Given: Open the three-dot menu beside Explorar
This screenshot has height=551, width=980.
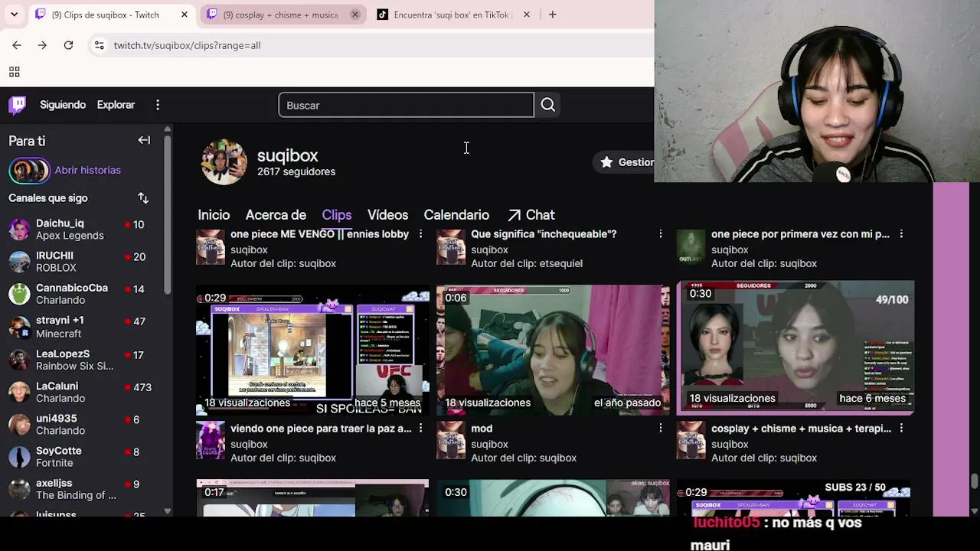Looking at the screenshot, I should click(158, 105).
